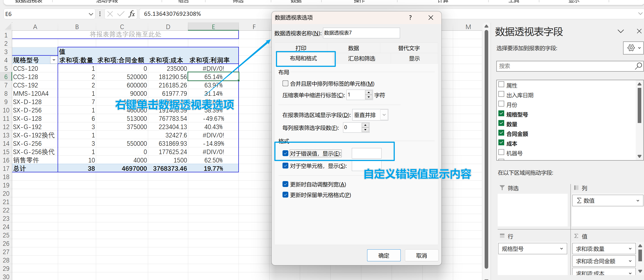The width and height of the screenshot is (644, 280).
Task: Switch to the 打印 tab
Action: (301, 48)
